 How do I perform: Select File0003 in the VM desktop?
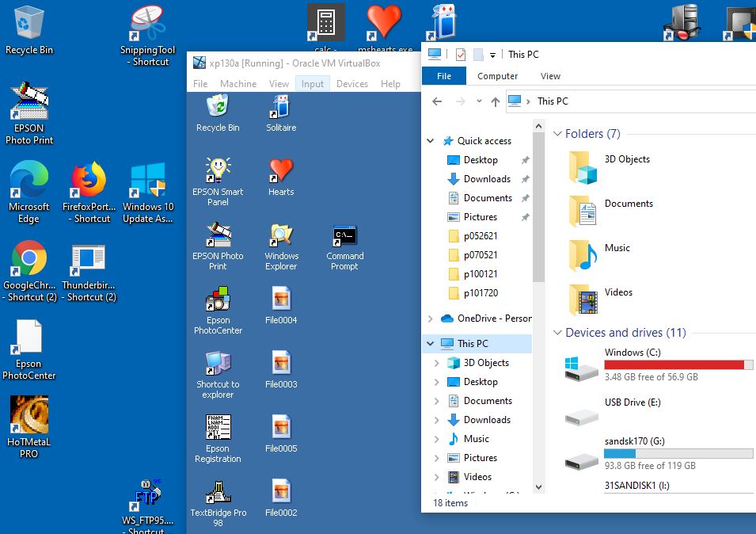point(281,369)
